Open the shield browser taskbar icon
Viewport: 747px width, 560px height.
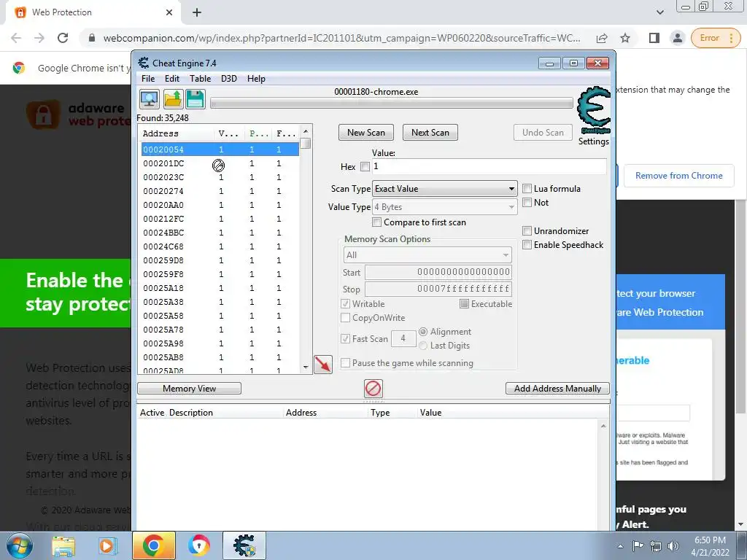point(198,545)
